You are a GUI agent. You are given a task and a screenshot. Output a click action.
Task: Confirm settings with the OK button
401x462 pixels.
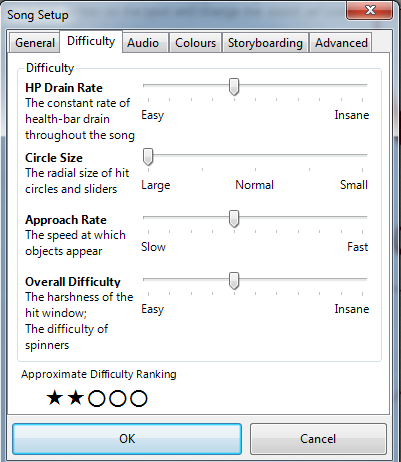coord(127,439)
